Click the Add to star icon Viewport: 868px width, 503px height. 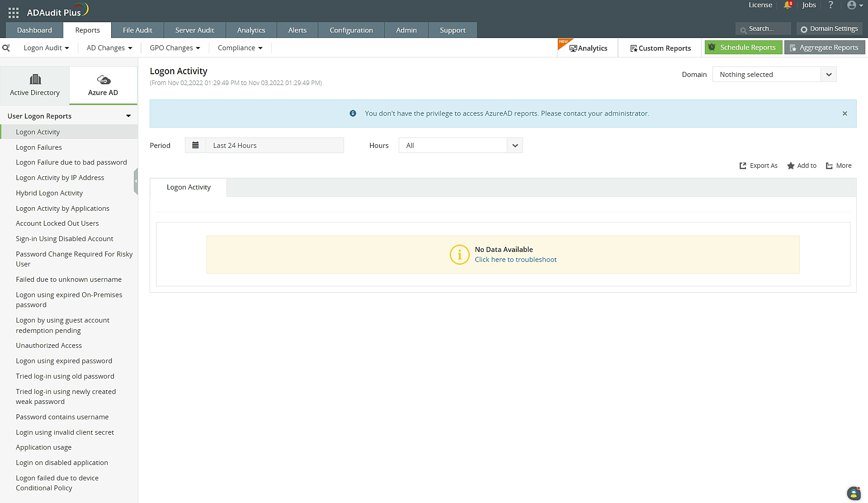(791, 166)
